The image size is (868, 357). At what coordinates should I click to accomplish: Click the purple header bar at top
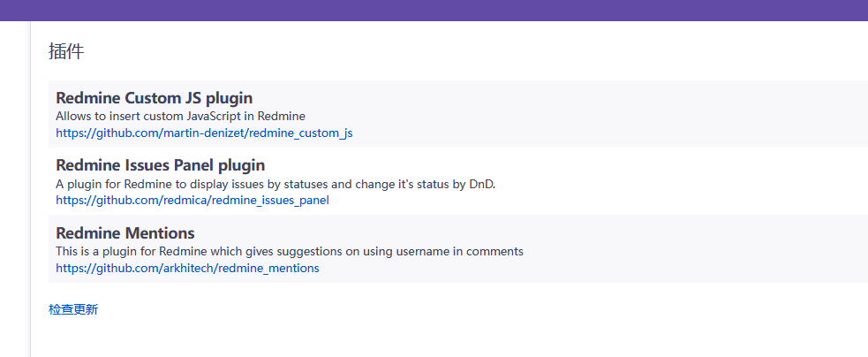point(434,10)
